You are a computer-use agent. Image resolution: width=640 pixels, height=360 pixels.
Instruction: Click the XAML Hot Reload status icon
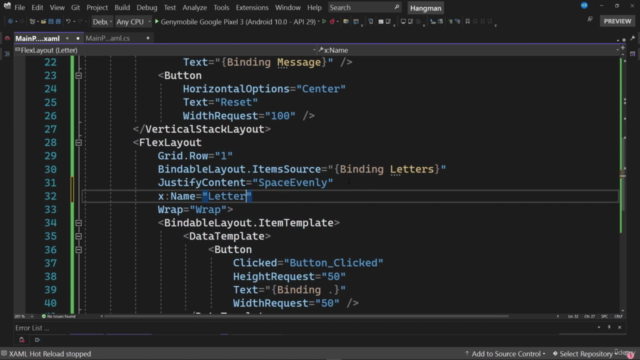(4, 353)
